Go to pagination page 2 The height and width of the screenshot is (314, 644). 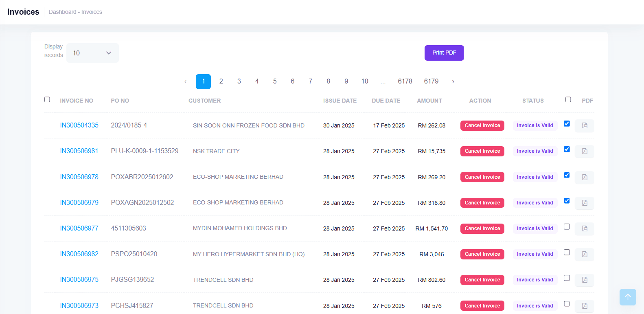(x=221, y=81)
